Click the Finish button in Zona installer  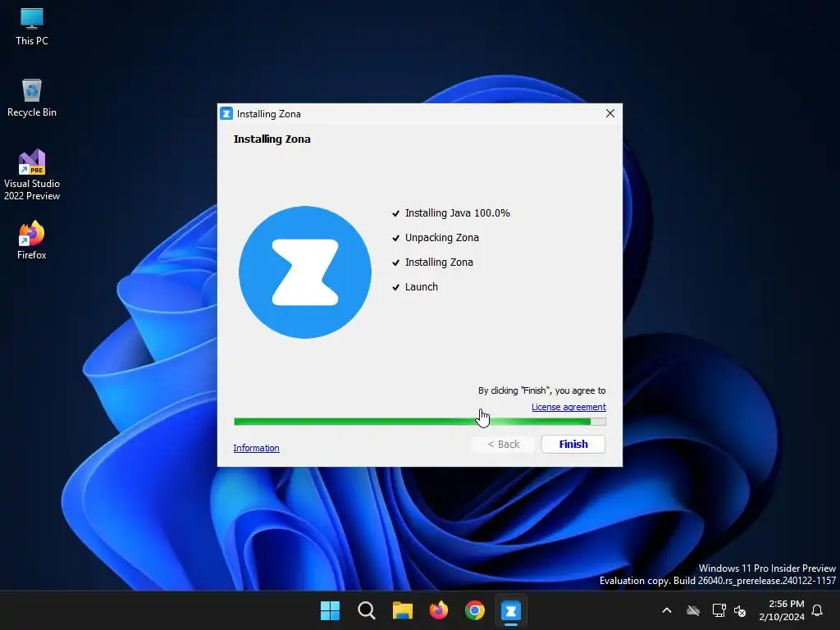tap(573, 444)
